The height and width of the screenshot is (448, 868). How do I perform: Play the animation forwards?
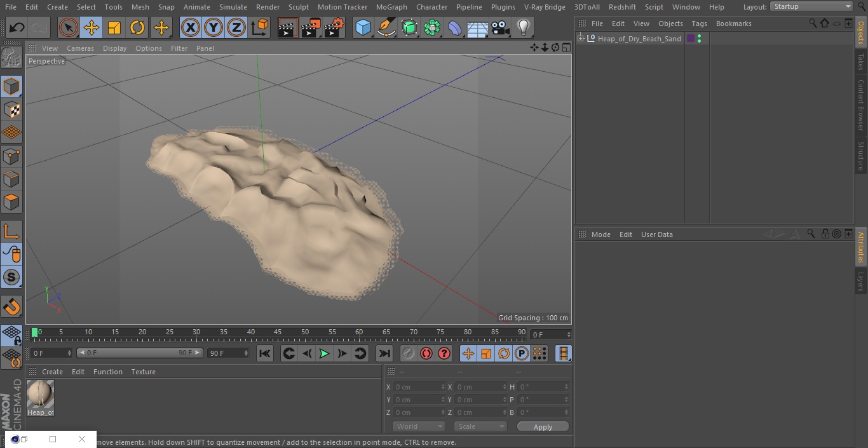[x=324, y=353]
